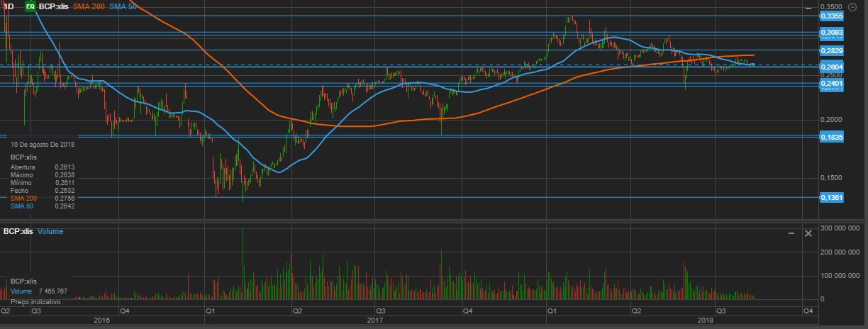
Task: Click the 2016 year label on time axis
Action: pyautogui.click(x=102, y=320)
